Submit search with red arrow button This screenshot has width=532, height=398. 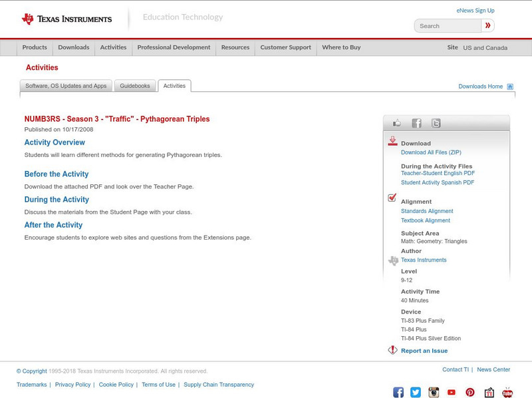point(487,25)
